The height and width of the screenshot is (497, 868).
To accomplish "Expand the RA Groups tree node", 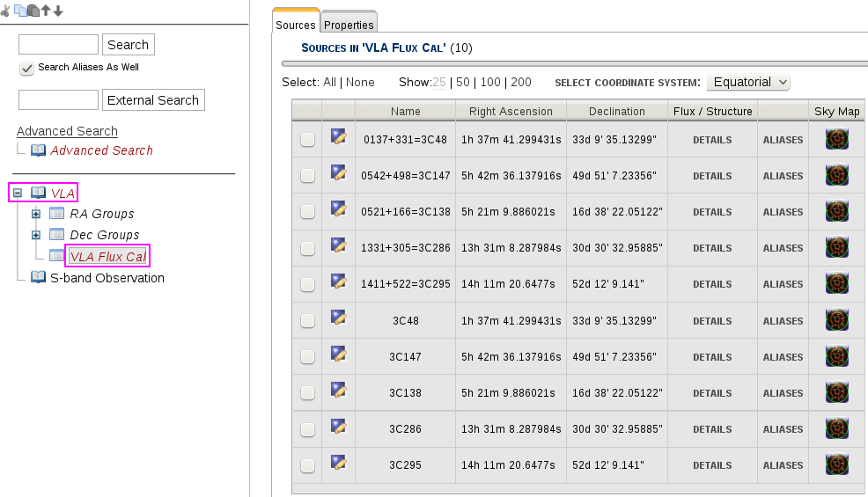I will click(x=36, y=214).
